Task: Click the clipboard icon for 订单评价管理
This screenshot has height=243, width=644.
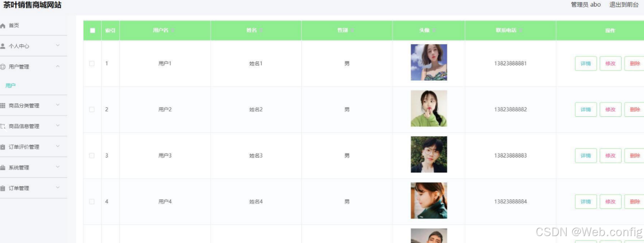Action: point(3,147)
